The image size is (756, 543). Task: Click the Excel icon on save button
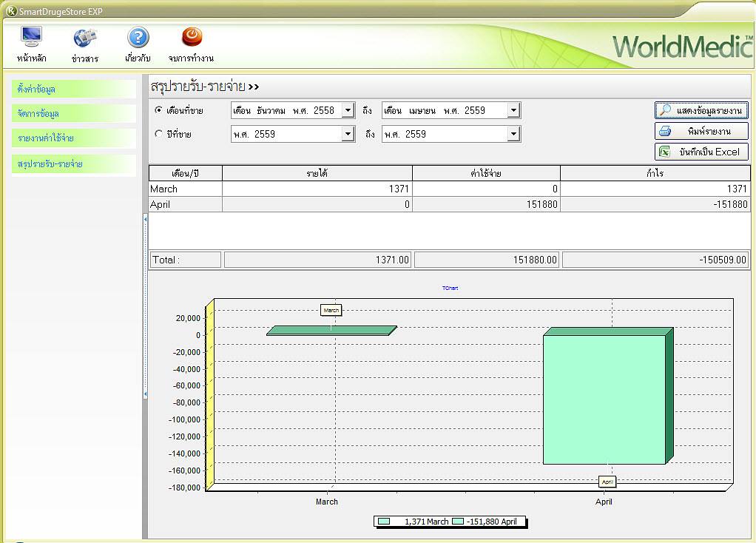(x=665, y=152)
